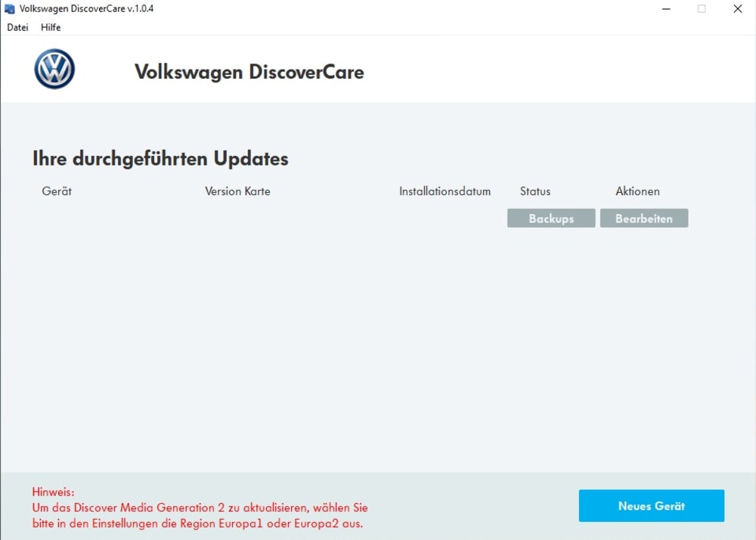Viewport: 756px width, 540px height.
Task: Click the Backups button
Action: pos(551,219)
